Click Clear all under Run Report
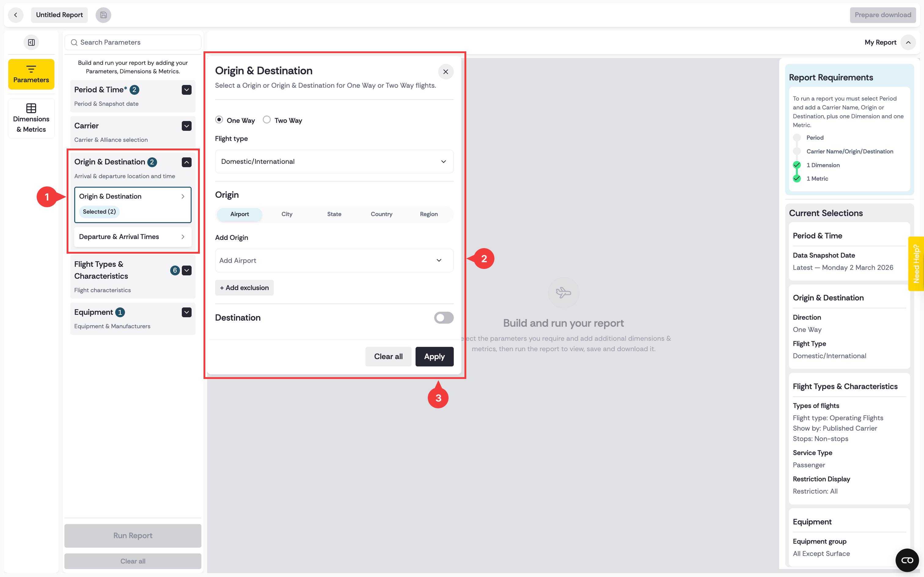Viewport: 924px width, 577px height. (x=133, y=561)
